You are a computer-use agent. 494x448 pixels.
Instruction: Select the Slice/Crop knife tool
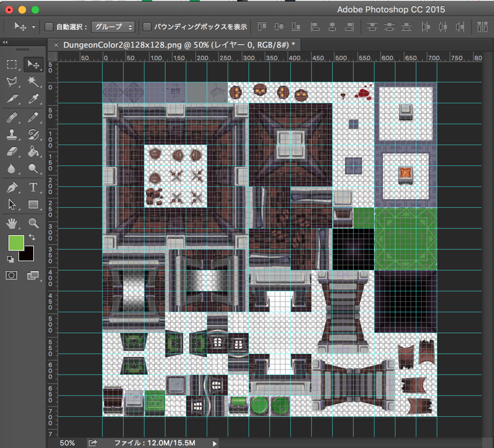pyautogui.click(x=12, y=99)
